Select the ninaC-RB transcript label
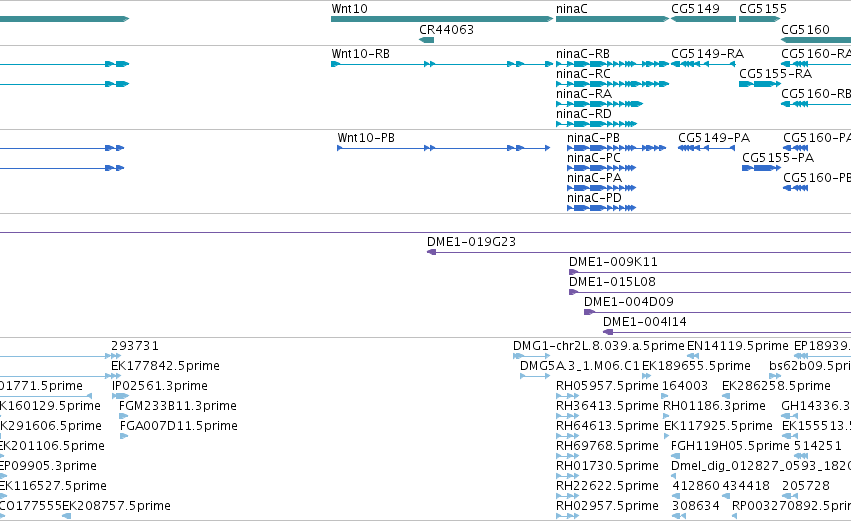This screenshot has width=851, height=521. pos(583,54)
